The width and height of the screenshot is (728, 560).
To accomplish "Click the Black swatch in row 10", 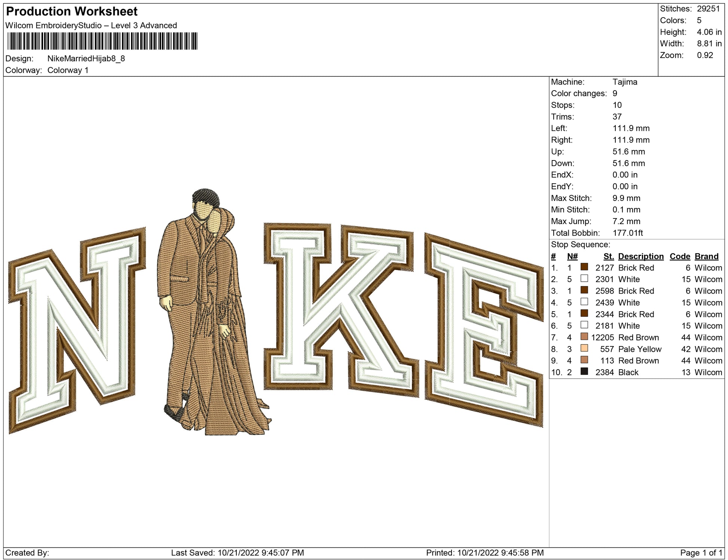I will 584,371.
